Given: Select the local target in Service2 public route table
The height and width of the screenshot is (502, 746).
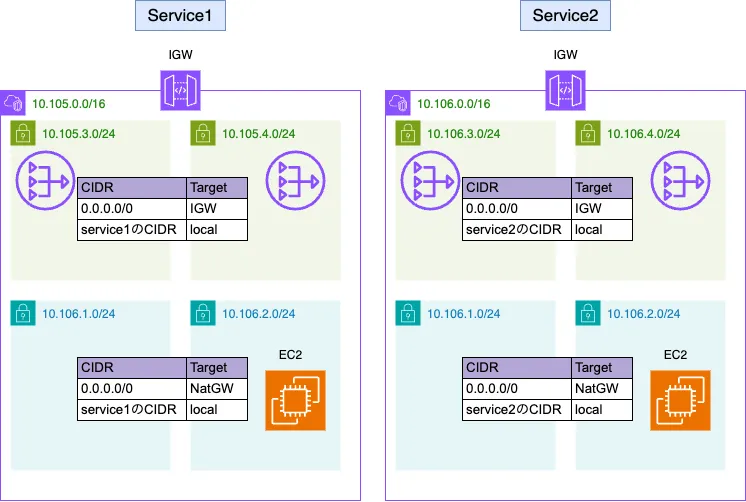Looking at the screenshot, I should point(602,229).
